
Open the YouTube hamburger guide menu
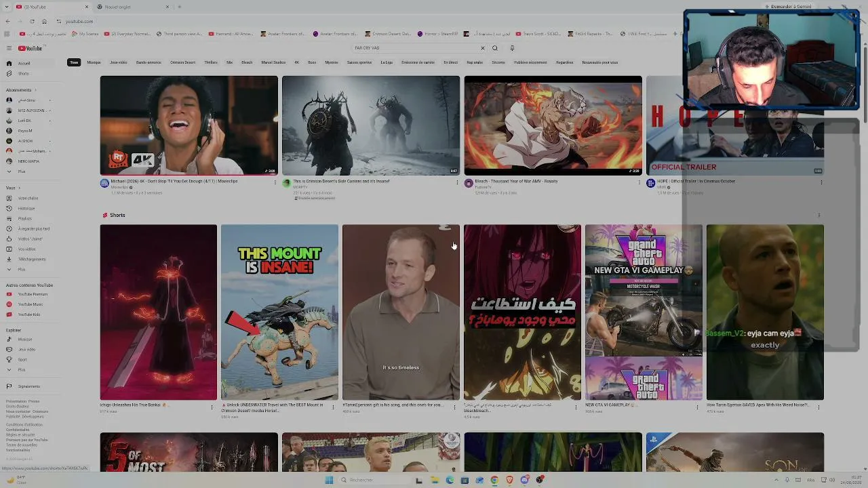point(9,48)
